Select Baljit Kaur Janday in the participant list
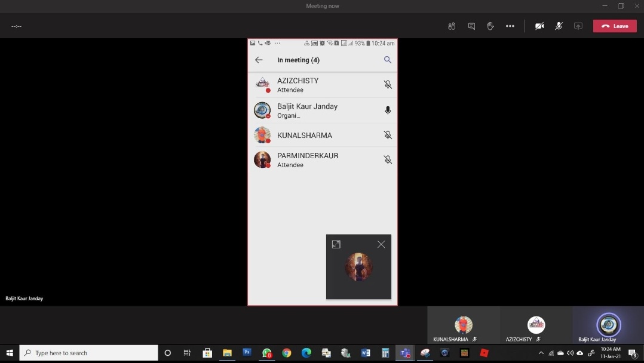The height and width of the screenshot is (363, 644). click(323, 110)
